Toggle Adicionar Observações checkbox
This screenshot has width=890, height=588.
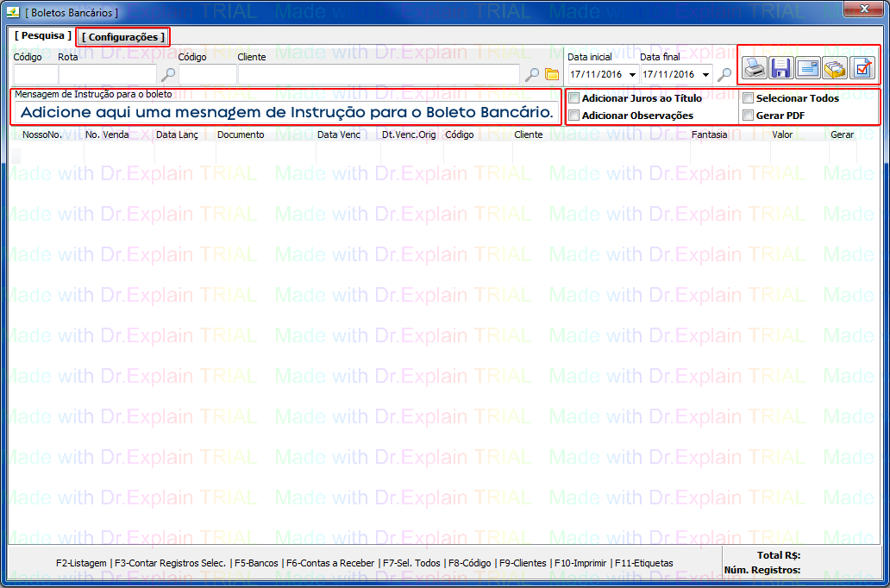coord(574,116)
